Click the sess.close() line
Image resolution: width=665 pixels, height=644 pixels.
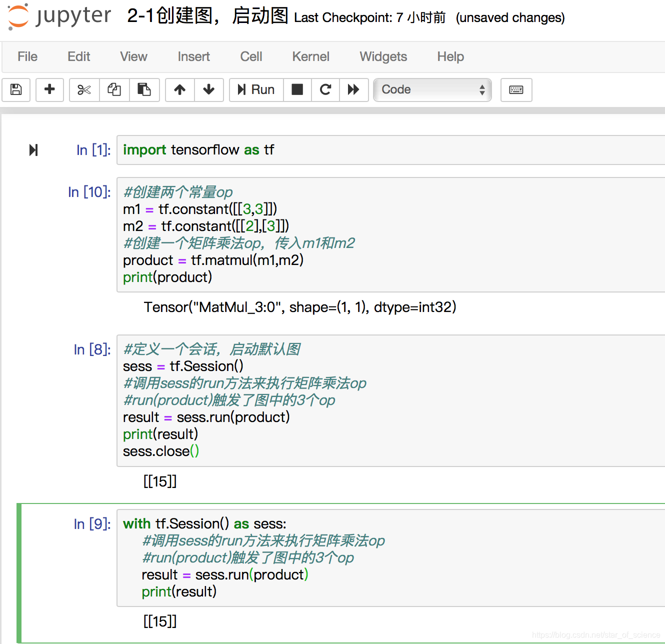pyautogui.click(x=161, y=451)
